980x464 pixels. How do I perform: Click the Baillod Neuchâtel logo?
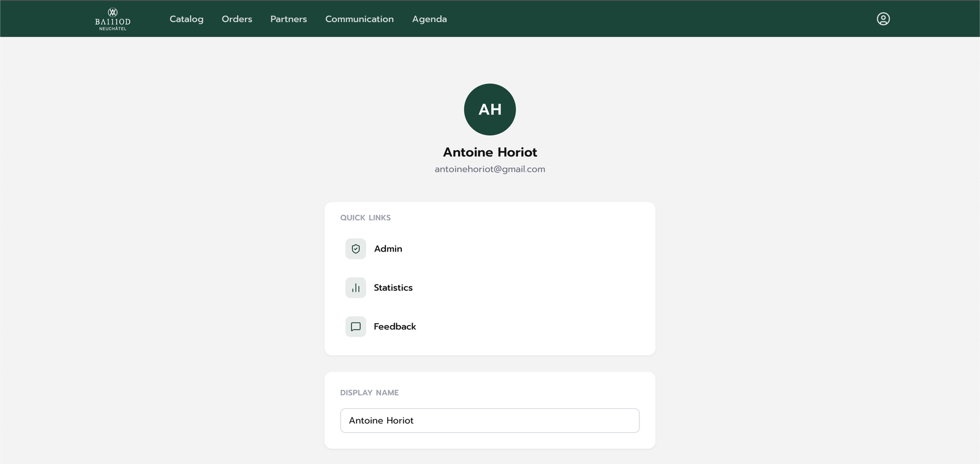(x=113, y=19)
